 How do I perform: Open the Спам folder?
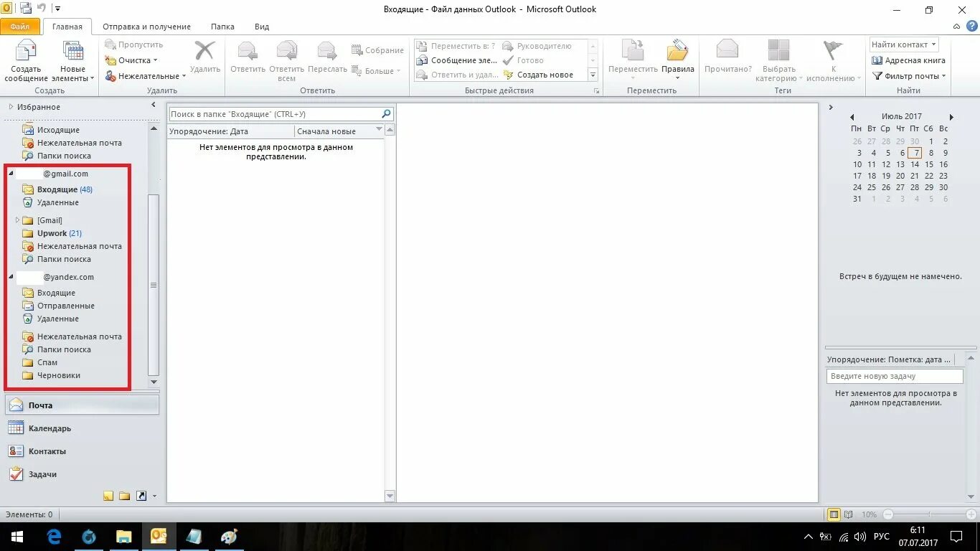click(40, 362)
